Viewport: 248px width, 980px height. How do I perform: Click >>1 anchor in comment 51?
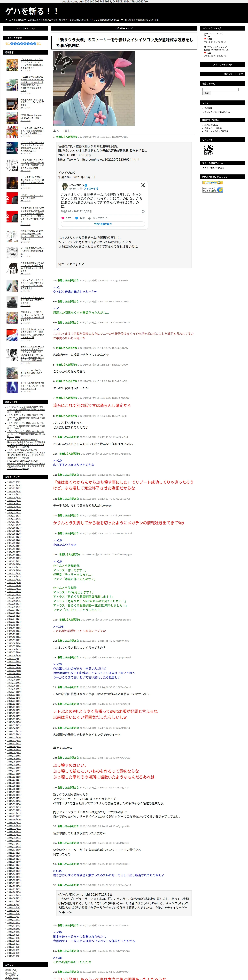pyautogui.click(x=56, y=287)
